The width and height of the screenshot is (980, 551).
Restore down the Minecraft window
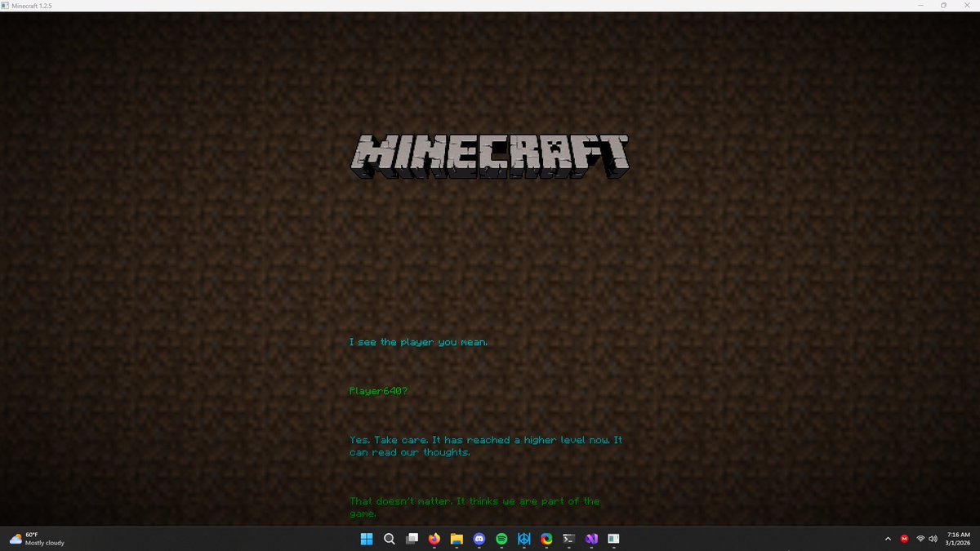(944, 5)
